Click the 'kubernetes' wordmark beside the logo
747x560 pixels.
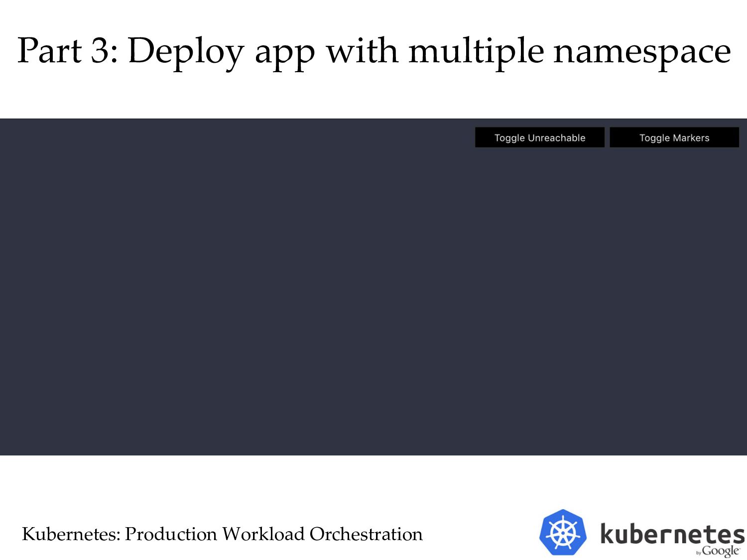673,534
